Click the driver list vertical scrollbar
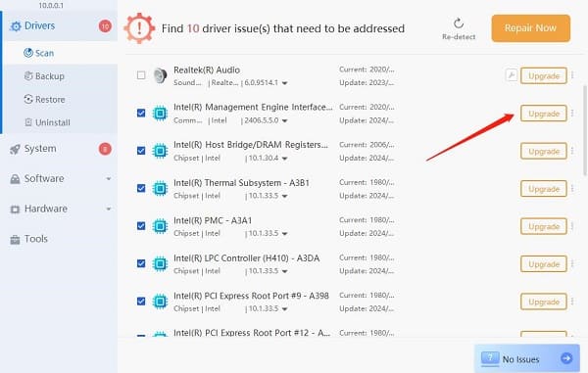The width and height of the screenshot is (588, 373). [x=585, y=130]
